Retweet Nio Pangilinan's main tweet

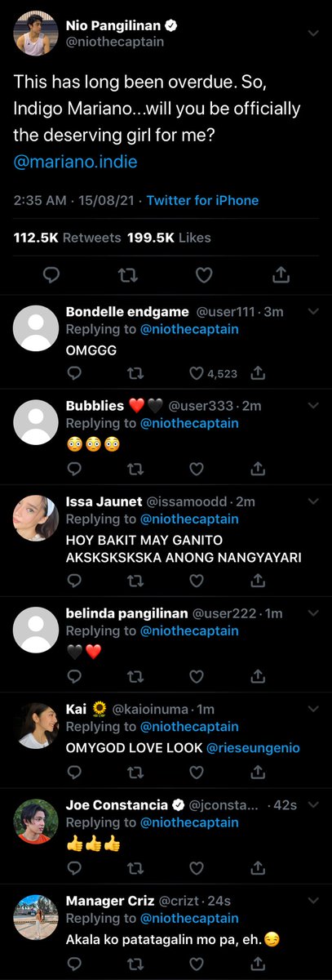coord(127,274)
